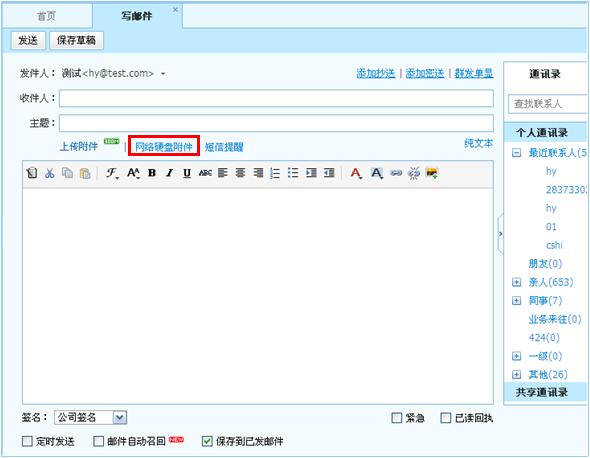Image resolution: width=590 pixels, height=458 pixels.
Task: Click the 添加抄送 link
Action: tap(376, 73)
